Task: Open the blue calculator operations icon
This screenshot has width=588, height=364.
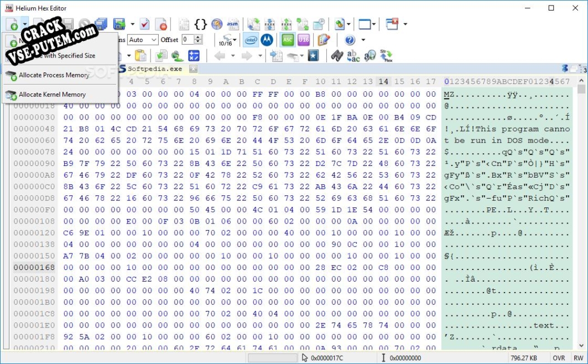Action: pos(194,55)
